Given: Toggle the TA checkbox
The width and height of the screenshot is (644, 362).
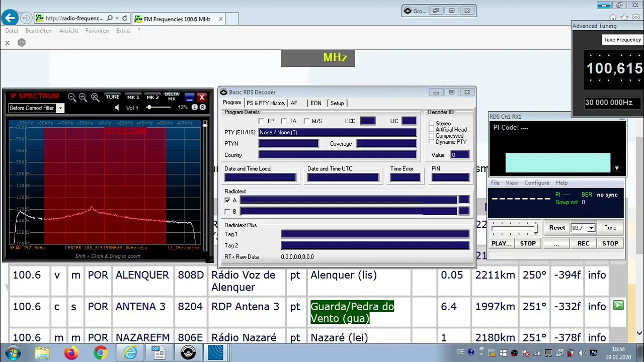Looking at the screenshot, I should click(284, 121).
